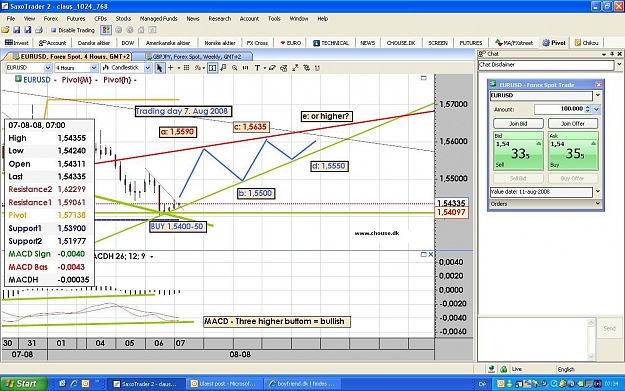Print using the printer toolbar icon
The image size is (625, 391).
(x=39, y=30)
